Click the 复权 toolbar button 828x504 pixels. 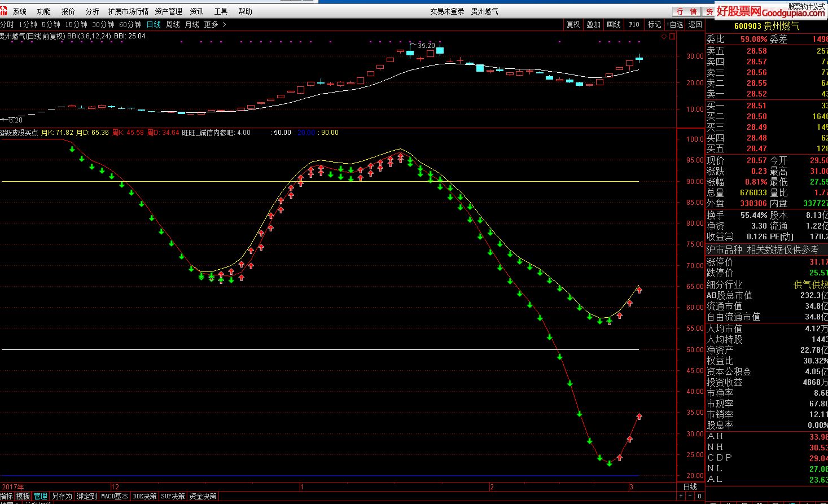pyautogui.click(x=573, y=24)
